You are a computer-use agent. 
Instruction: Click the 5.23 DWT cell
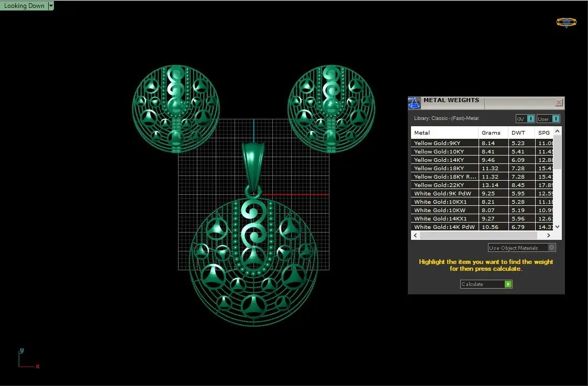[522, 143]
